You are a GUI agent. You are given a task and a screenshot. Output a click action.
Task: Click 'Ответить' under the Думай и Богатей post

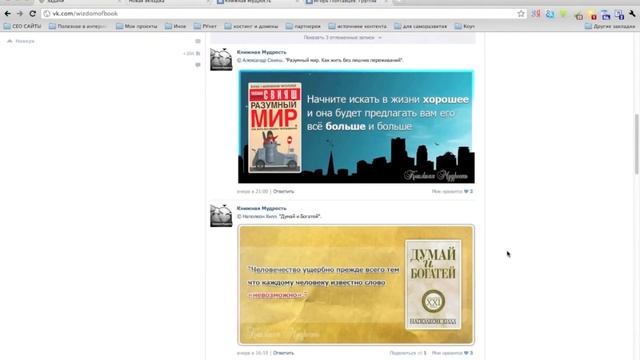(x=283, y=353)
